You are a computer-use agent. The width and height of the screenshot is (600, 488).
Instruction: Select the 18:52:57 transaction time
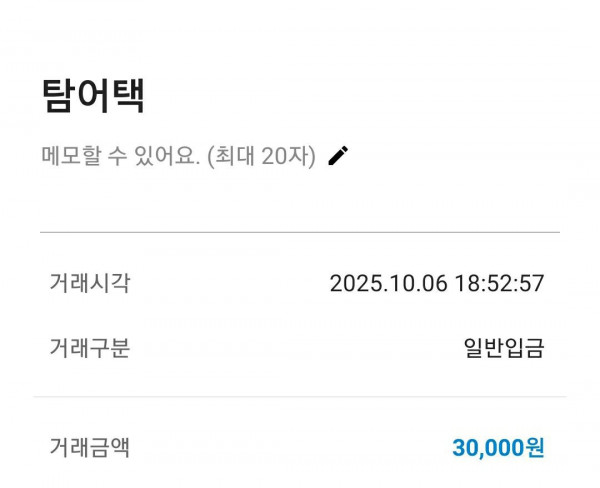(x=498, y=283)
